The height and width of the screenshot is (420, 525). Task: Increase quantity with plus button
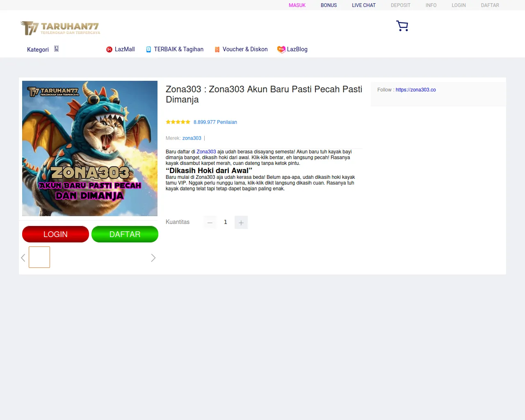click(241, 222)
